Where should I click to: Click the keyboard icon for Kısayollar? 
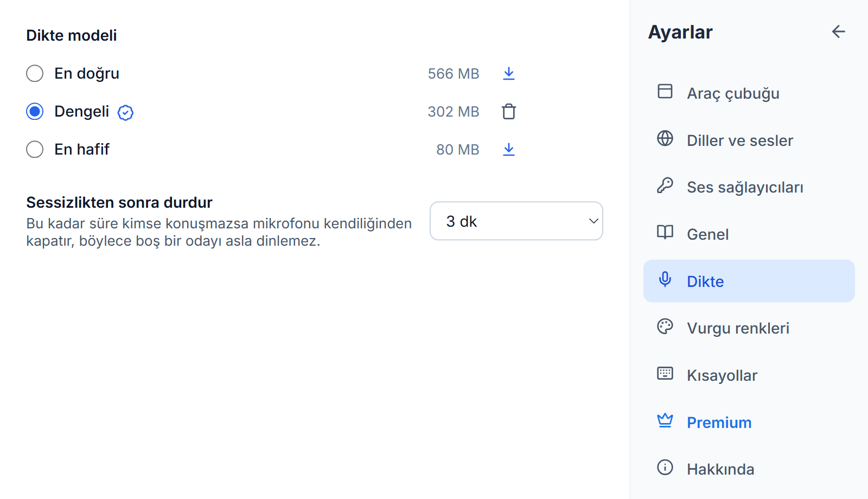[665, 373]
